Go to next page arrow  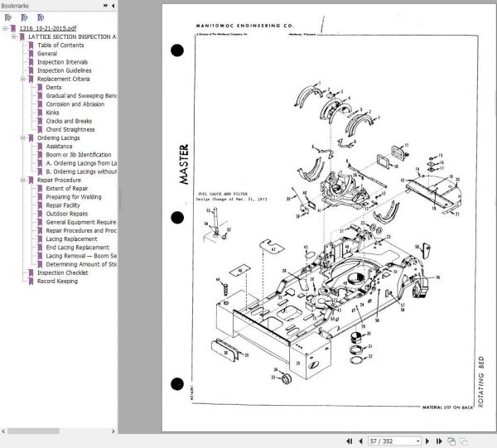427,441
